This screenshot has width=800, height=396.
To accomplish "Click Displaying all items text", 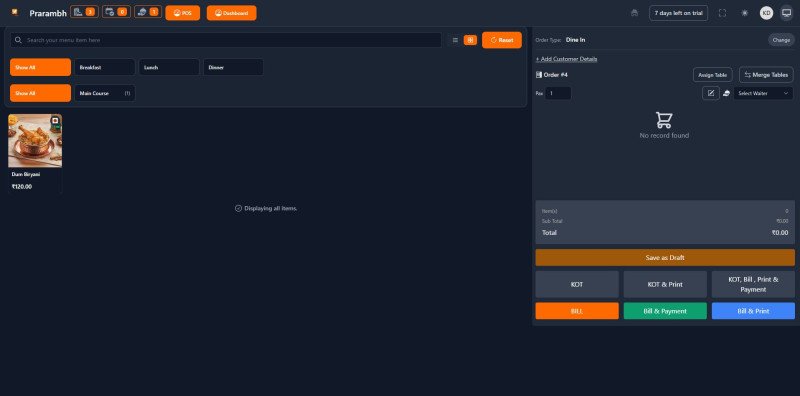I will pyautogui.click(x=270, y=208).
